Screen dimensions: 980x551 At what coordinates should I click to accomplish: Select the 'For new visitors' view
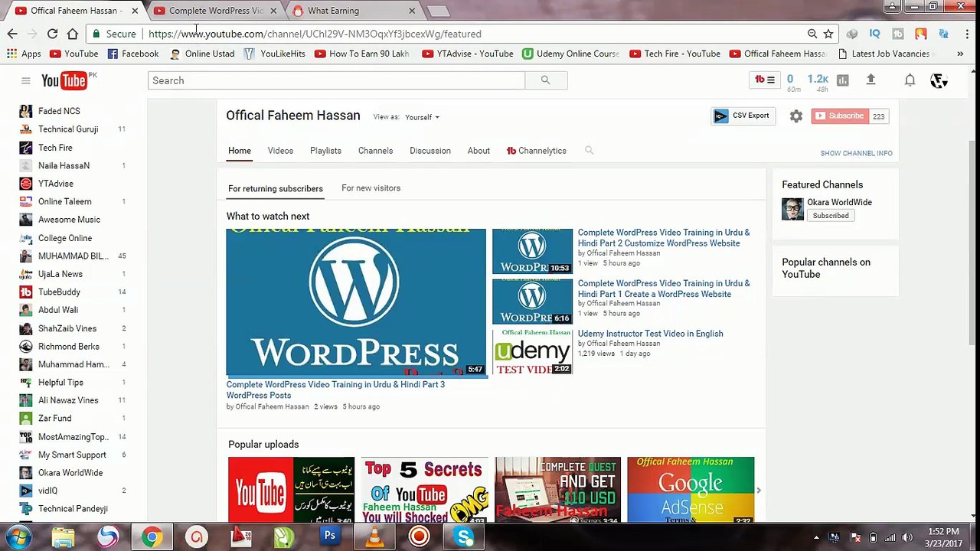371,188
